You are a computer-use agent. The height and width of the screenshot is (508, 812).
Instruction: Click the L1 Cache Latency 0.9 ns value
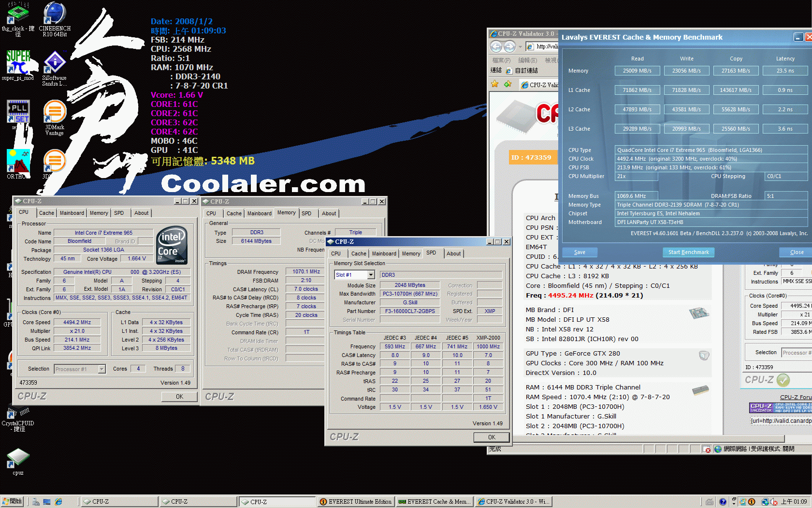pos(785,90)
